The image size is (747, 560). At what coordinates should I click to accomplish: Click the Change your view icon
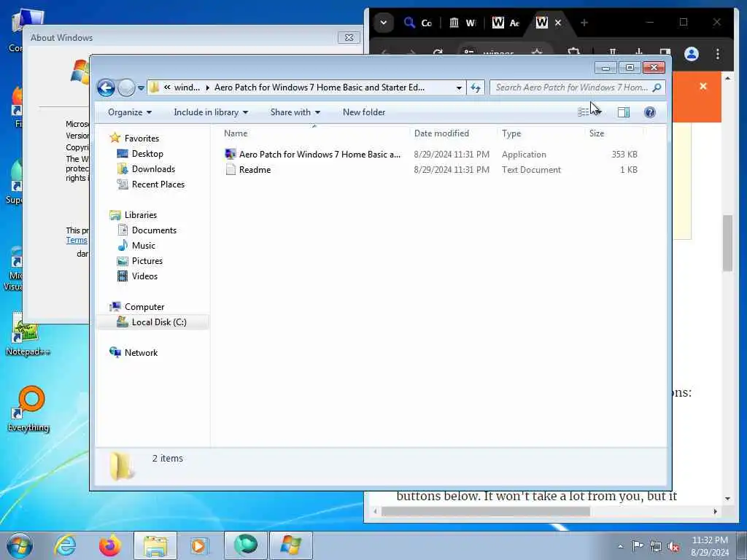[x=584, y=112]
